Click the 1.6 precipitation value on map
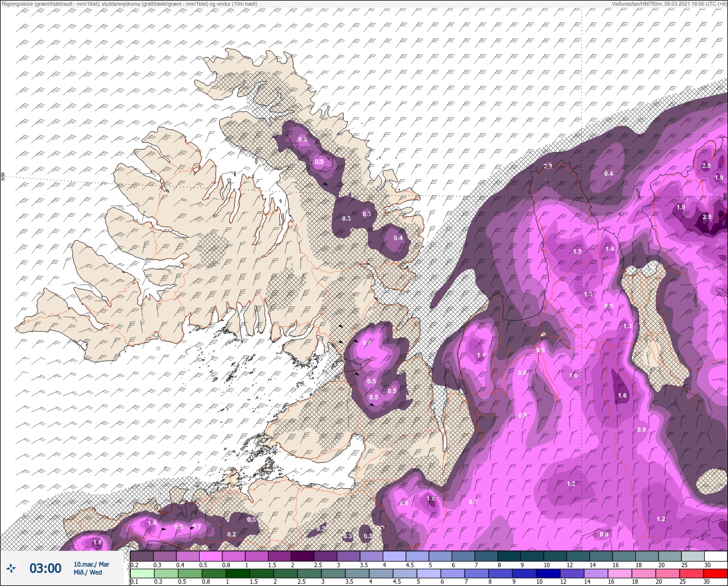Image resolution: width=728 pixels, height=586 pixels. [x=622, y=395]
